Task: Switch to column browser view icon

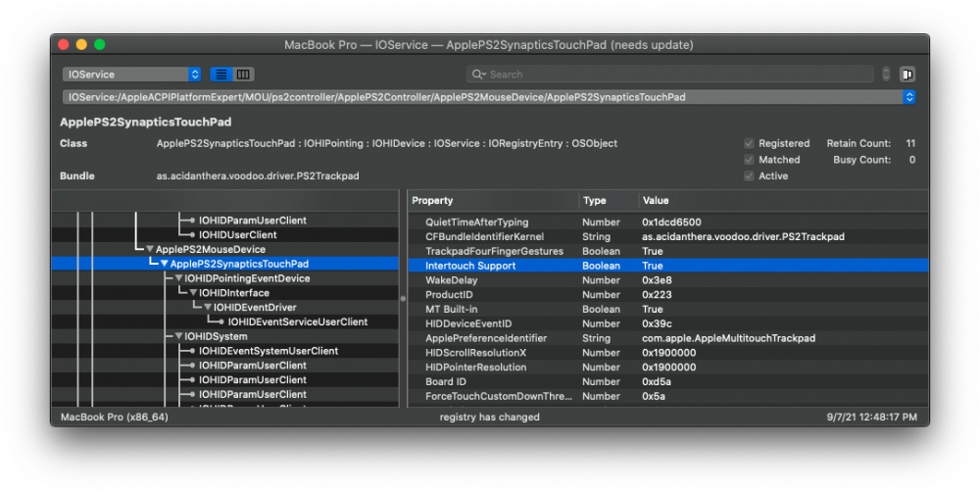Action: coord(243,74)
